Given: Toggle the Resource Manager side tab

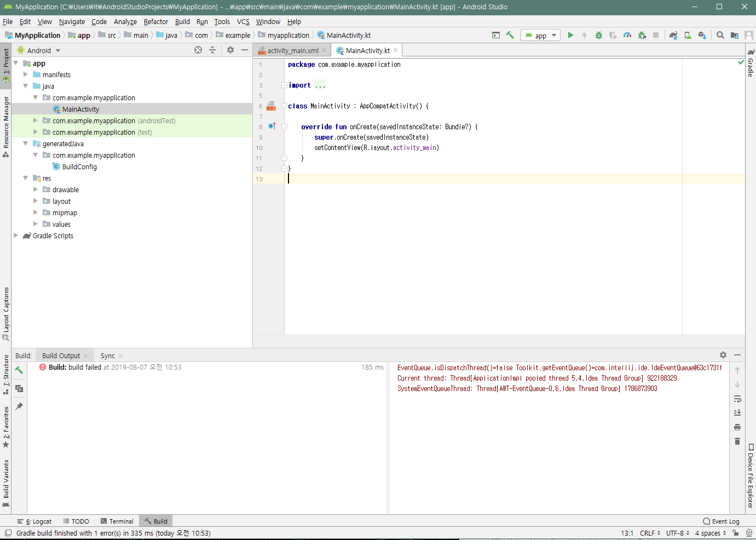Looking at the screenshot, I should point(5,127).
